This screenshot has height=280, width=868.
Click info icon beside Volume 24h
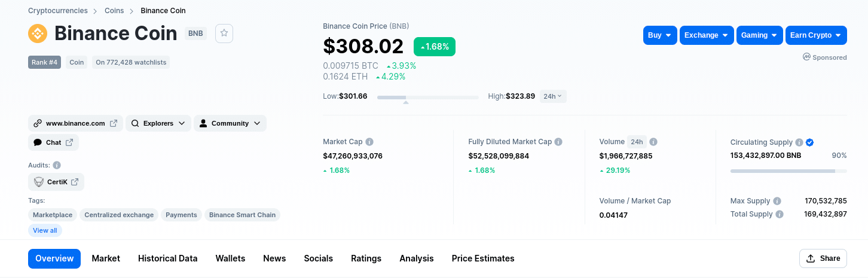click(x=653, y=142)
